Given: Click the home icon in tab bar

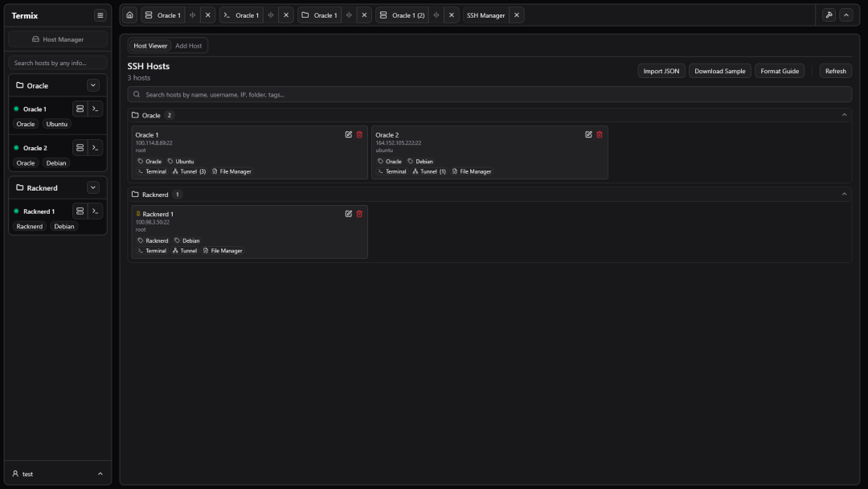Looking at the screenshot, I should [130, 15].
